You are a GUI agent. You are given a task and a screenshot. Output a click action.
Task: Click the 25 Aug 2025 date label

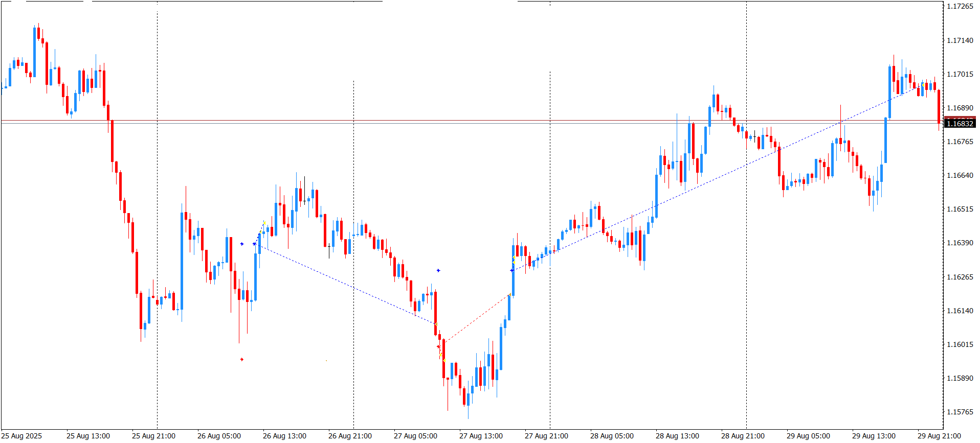coord(22,436)
